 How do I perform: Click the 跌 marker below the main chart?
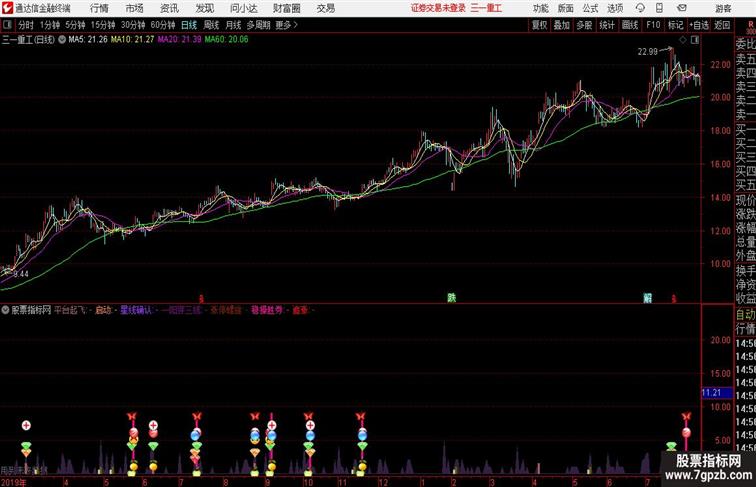(451, 298)
